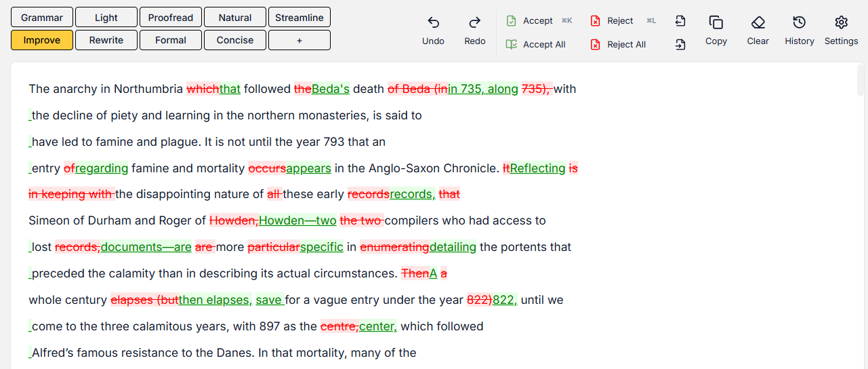The height and width of the screenshot is (369, 868).
Task: Open Settings via the gear icon
Action: tap(841, 22)
